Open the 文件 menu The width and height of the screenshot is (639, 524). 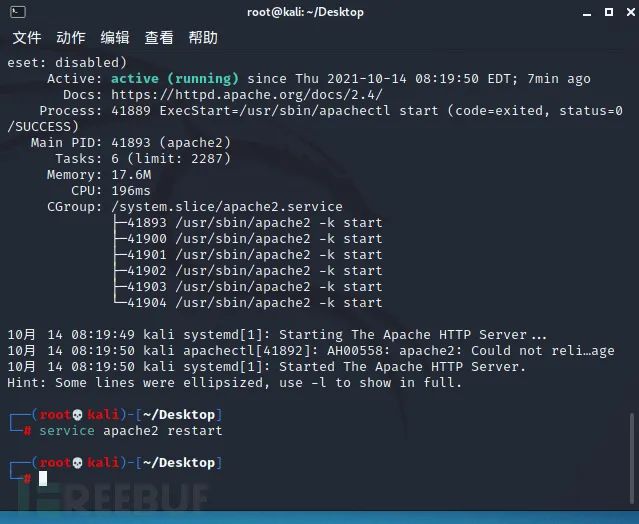click(27, 38)
